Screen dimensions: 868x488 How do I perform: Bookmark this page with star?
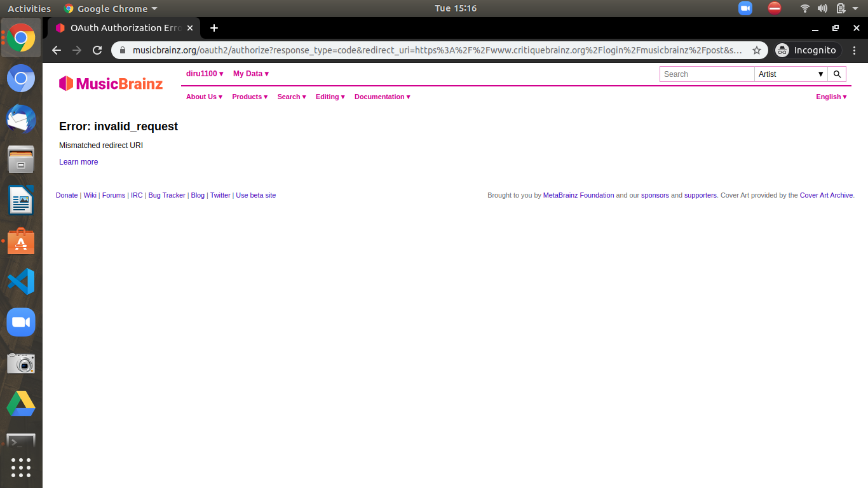tap(757, 50)
